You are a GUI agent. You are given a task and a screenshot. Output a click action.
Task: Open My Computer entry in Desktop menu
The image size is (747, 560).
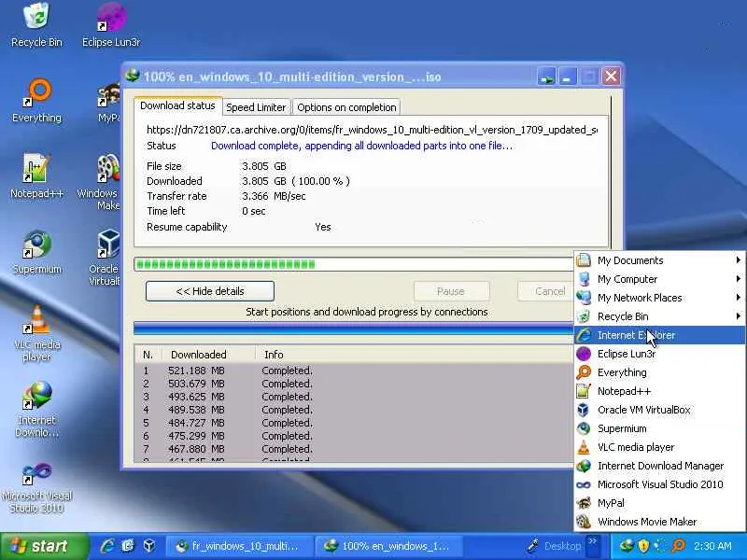[659, 278]
